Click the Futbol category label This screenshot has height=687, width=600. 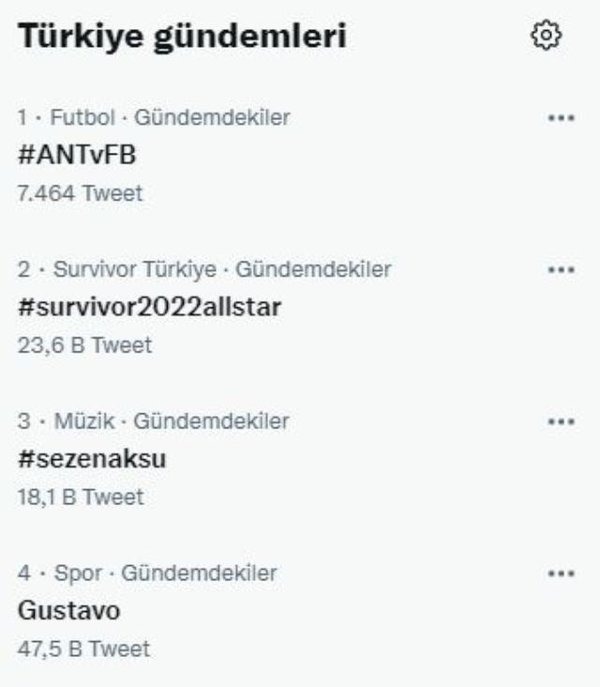(69, 118)
